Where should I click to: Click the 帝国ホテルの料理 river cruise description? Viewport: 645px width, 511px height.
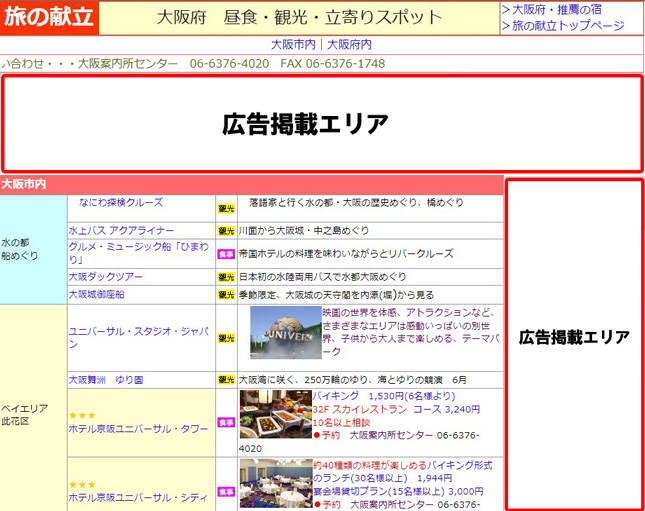click(x=346, y=254)
